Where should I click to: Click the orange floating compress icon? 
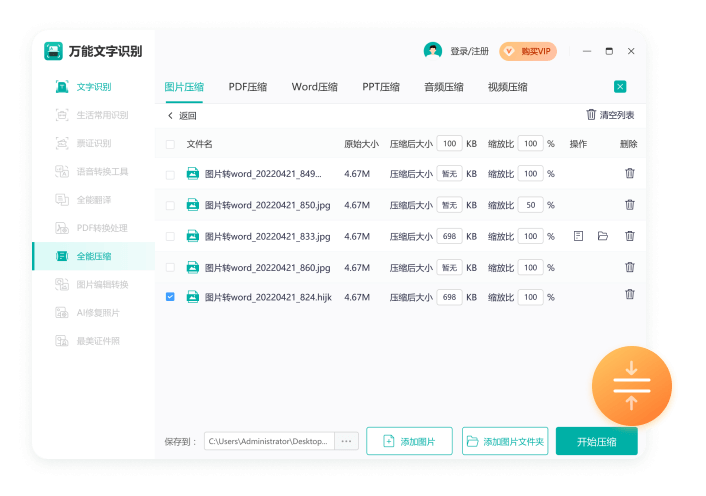click(631, 386)
